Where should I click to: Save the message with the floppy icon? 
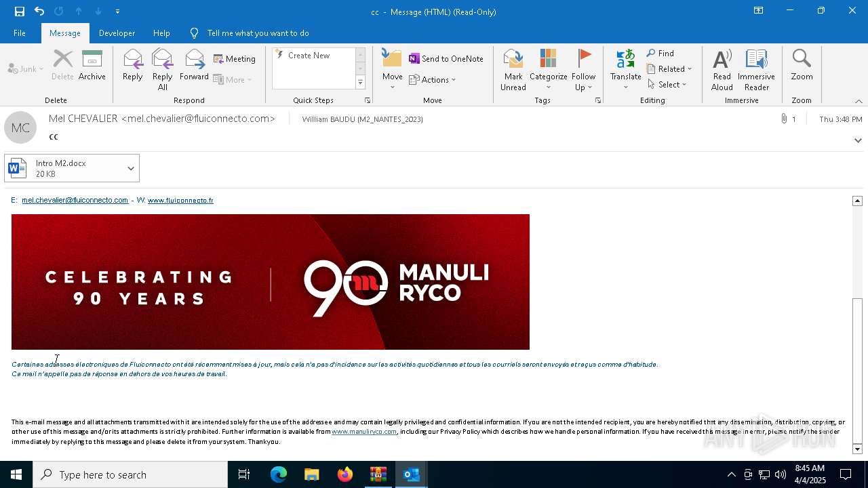[20, 12]
